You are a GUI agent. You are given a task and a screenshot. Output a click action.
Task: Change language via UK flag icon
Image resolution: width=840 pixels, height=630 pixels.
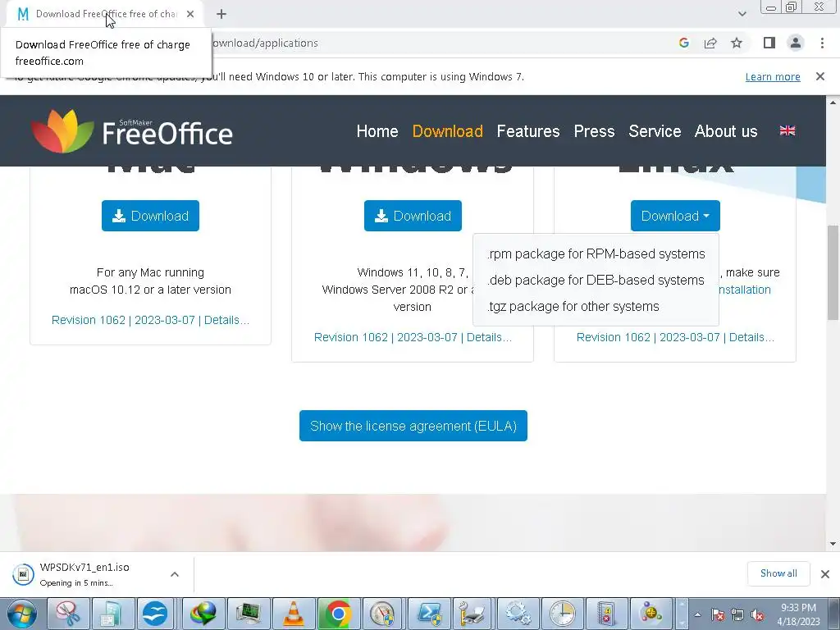[x=787, y=130]
